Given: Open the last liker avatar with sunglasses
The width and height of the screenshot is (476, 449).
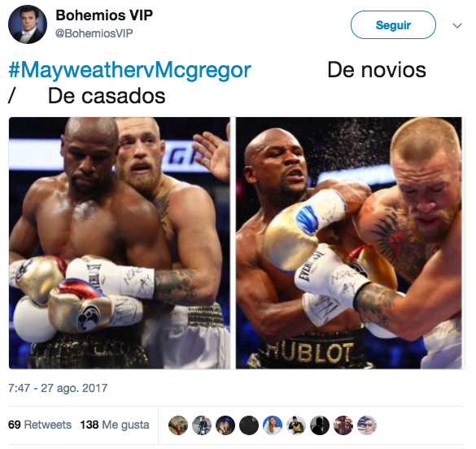Looking at the screenshot, I should (x=367, y=425).
